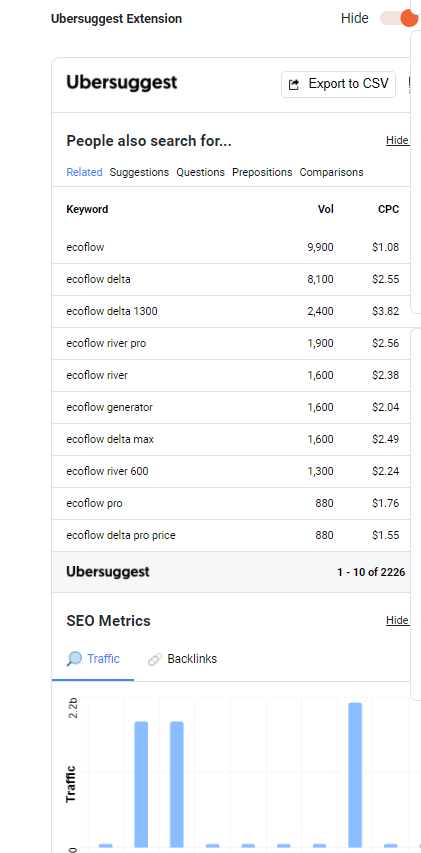The height and width of the screenshot is (853, 421).
Task: Switch to the Comparisons tab
Action: pos(331,172)
